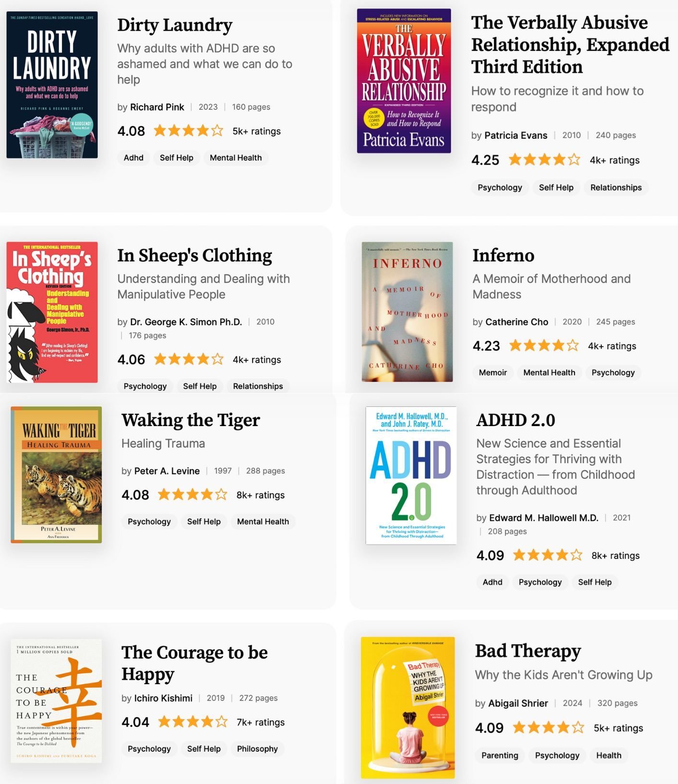Open the Waking the Tiger title link

(x=190, y=420)
